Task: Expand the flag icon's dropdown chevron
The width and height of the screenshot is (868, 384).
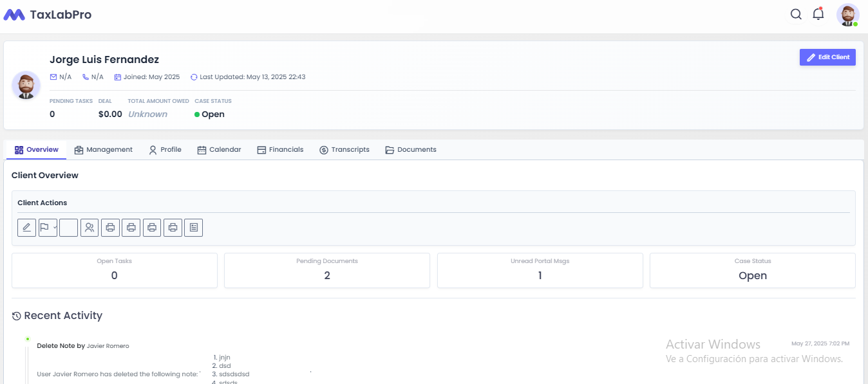Action: (55, 227)
